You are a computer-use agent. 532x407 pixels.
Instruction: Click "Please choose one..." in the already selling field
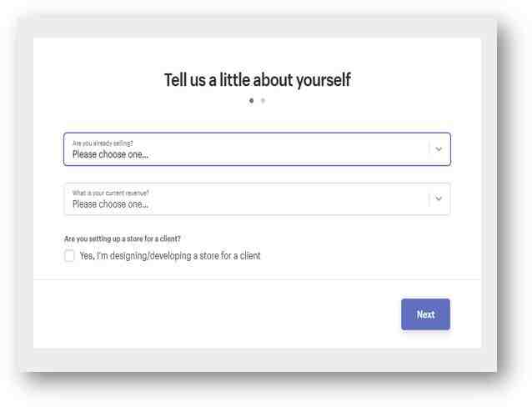pyautogui.click(x=110, y=154)
